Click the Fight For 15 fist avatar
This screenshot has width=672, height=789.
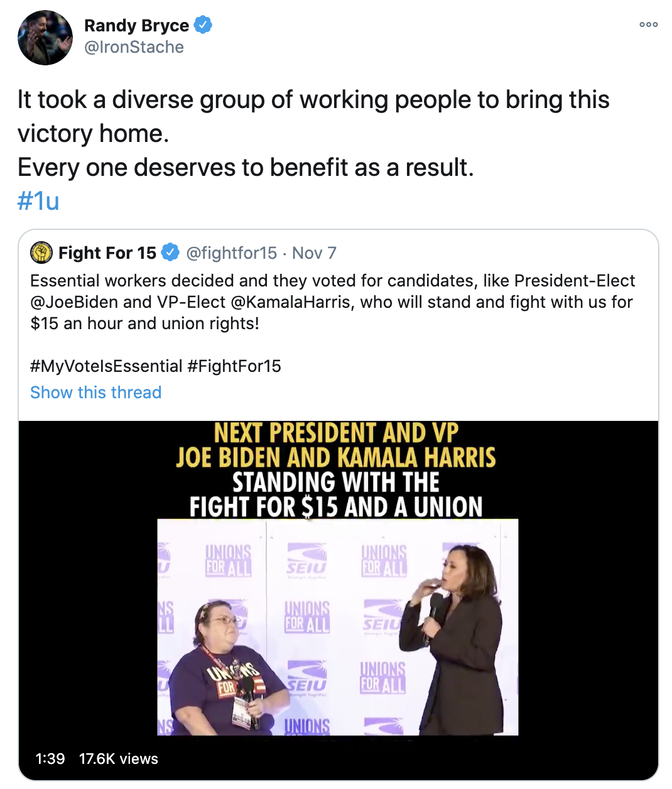point(41,253)
